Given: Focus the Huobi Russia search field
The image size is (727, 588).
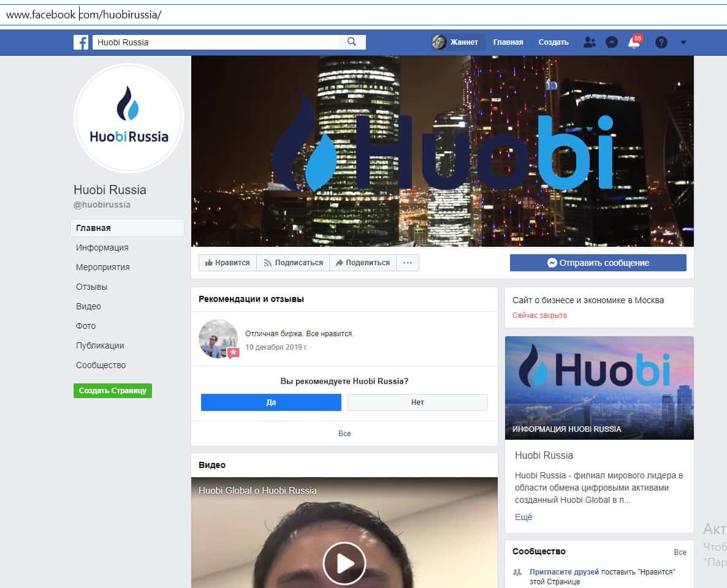Looking at the screenshot, I should coord(216,42).
